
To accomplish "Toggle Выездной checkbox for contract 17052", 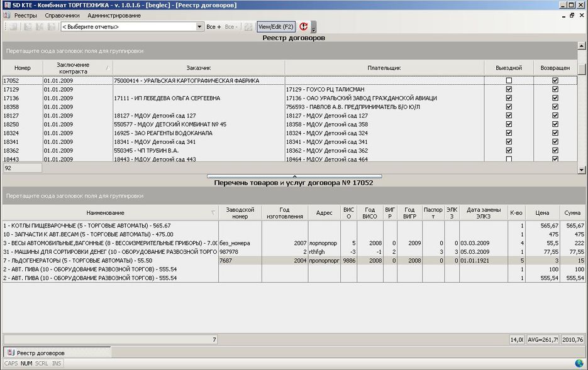I will (509, 80).
